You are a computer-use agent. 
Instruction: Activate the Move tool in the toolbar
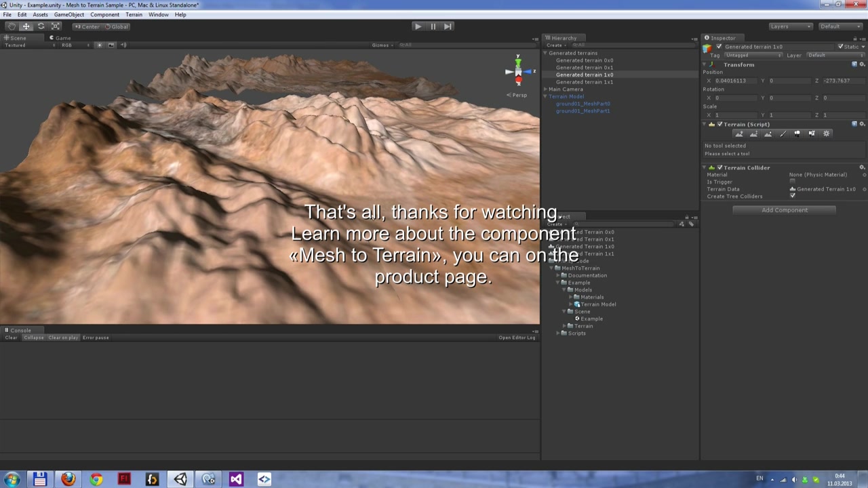[x=26, y=26]
